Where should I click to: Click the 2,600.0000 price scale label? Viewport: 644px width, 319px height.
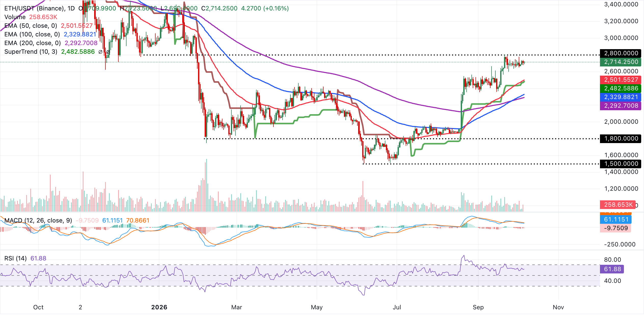(x=621, y=71)
